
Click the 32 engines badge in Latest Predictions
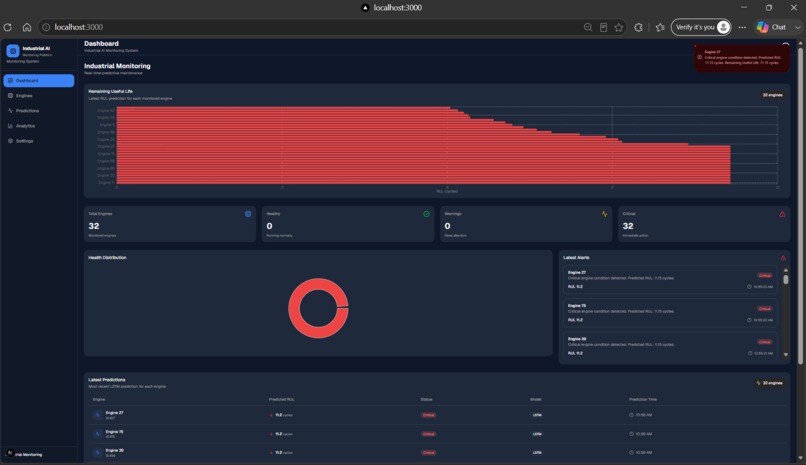pyautogui.click(x=770, y=383)
